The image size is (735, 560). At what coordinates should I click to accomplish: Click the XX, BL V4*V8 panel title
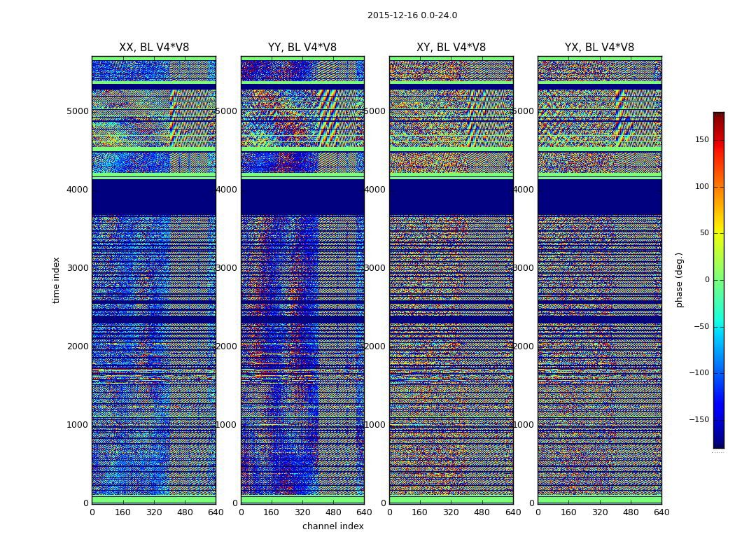[x=154, y=48]
